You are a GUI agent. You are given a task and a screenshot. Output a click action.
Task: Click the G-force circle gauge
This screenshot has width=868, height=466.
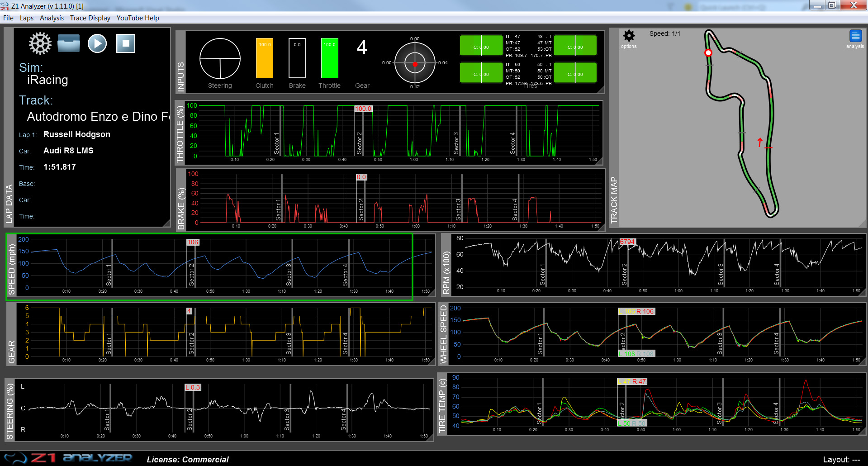(x=415, y=64)
